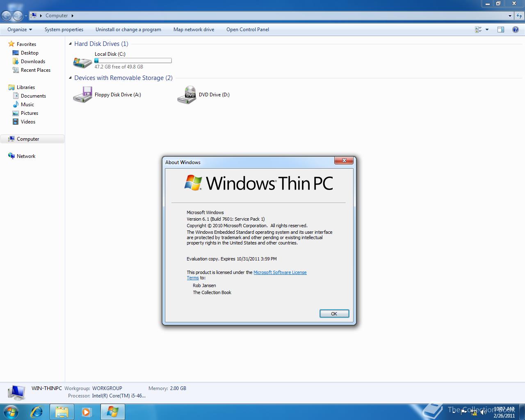Click the Libraries folder icon
This screenshot has width=525, height=420.
[x=11, y=87]
